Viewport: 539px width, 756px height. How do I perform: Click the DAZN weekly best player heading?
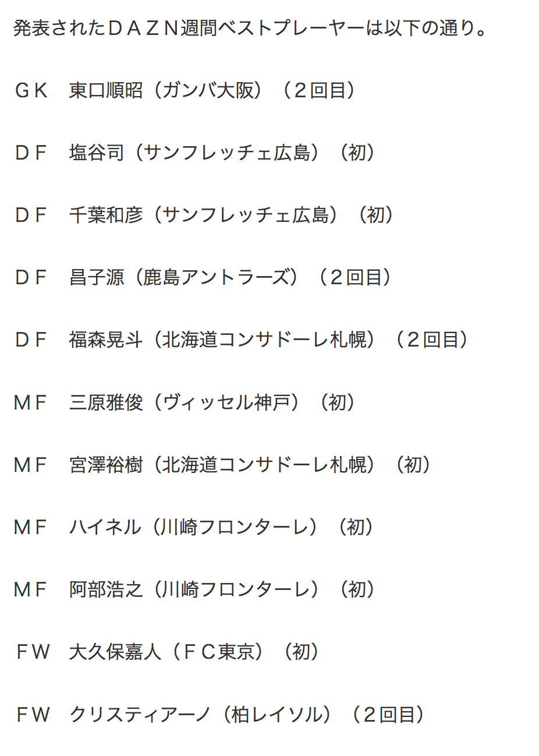point(250,28)
